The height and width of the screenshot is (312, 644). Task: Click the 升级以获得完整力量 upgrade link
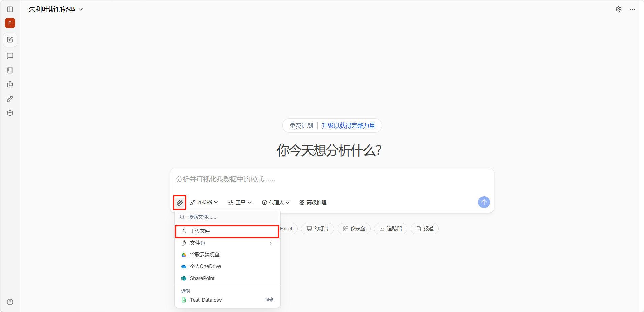348,126
